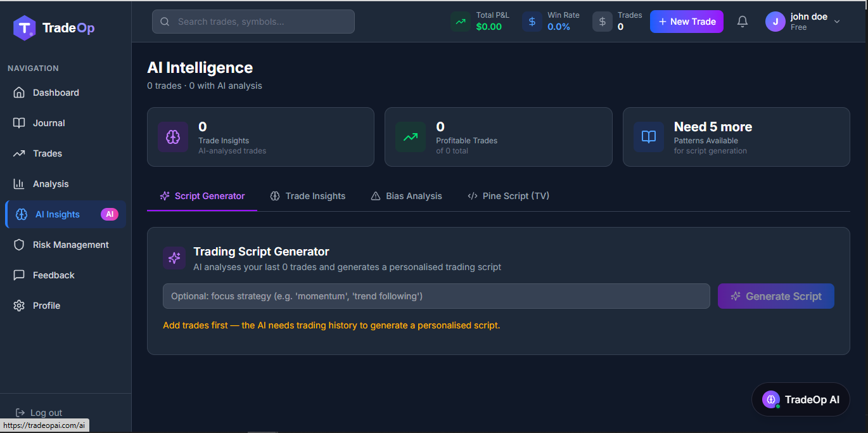Open the user avatar J menu
Viewport: 868px width, 433px height.
(x=775, y=22)
